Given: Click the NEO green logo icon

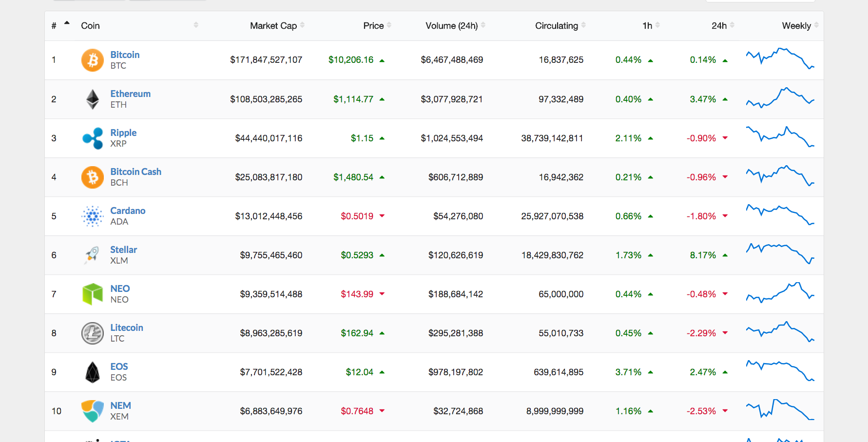Looking at the screenshot, I should coord(92,294).
